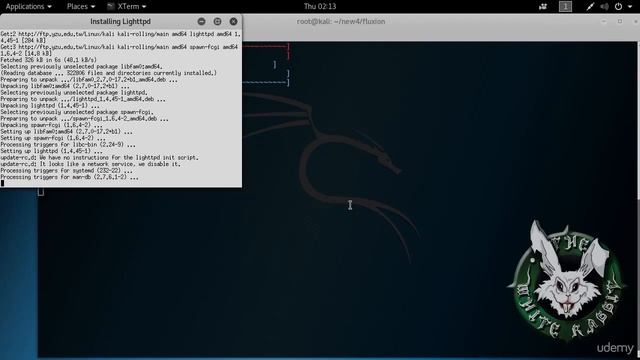The image size is (640, 360).
Task: Expand the system menu dropdown arrow
Action: [x=630, y=7]
